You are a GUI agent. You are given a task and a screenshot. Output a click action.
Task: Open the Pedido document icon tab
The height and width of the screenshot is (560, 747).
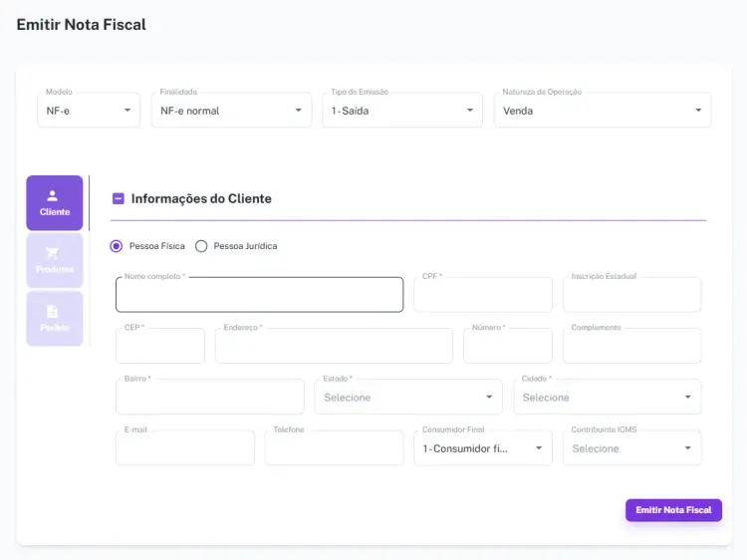coord(55,318)
